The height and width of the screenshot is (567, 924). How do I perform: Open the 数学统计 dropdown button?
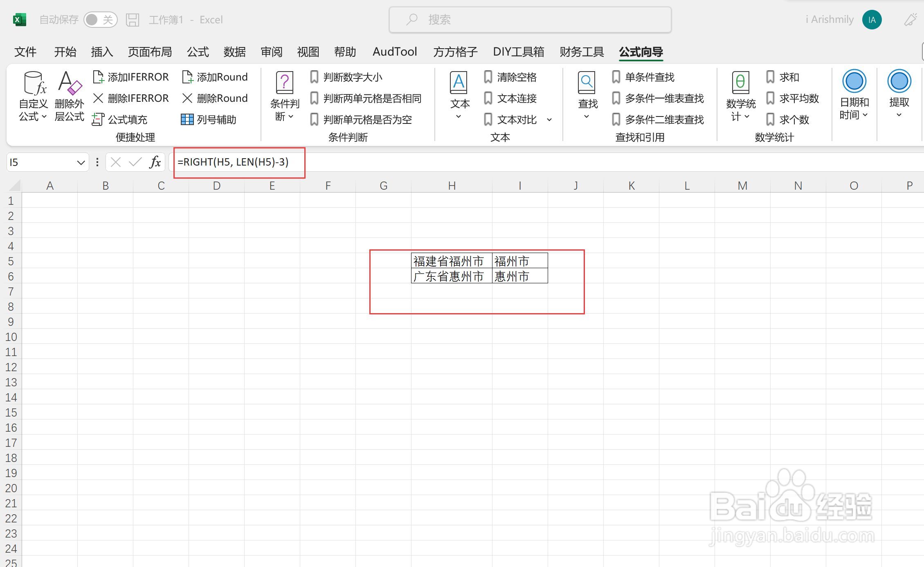click(x=741, y=96)
